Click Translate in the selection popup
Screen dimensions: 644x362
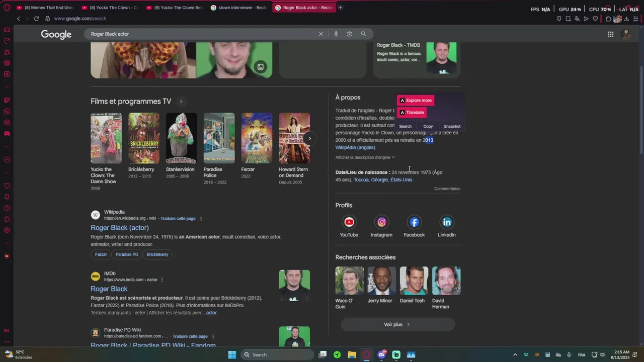(x=412, y=113)
